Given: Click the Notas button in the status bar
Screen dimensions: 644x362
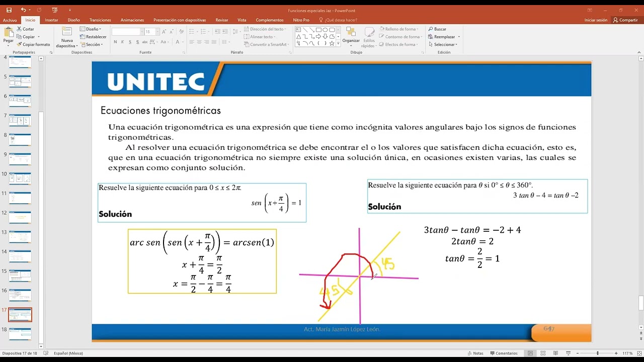Looking at the screenshot, I should tap(475, 353).
